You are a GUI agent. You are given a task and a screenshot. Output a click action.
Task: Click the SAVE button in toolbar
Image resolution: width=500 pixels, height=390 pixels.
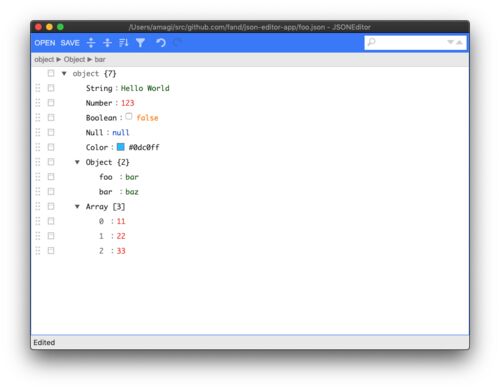[70, 43]
